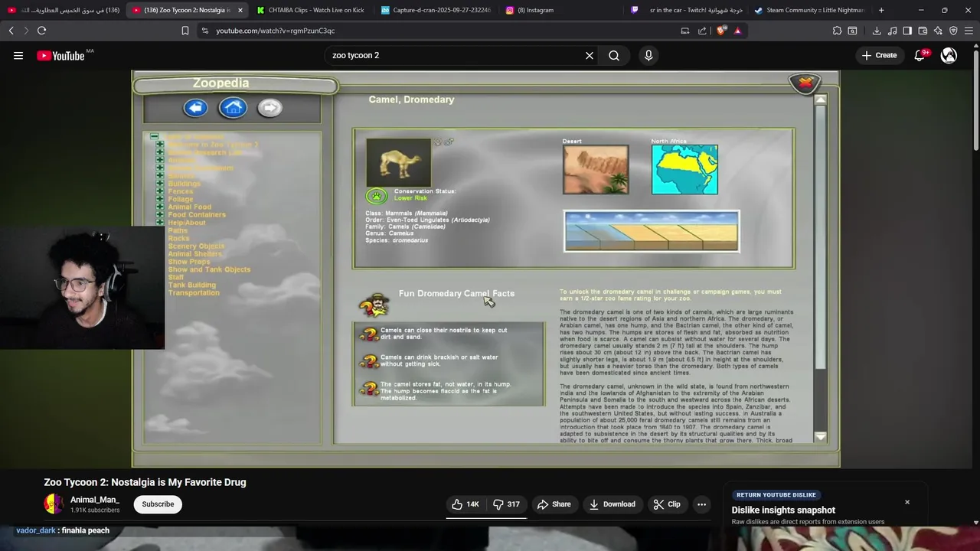
Task: Start voice search with the microphone
Action: (x=648, y=55)
